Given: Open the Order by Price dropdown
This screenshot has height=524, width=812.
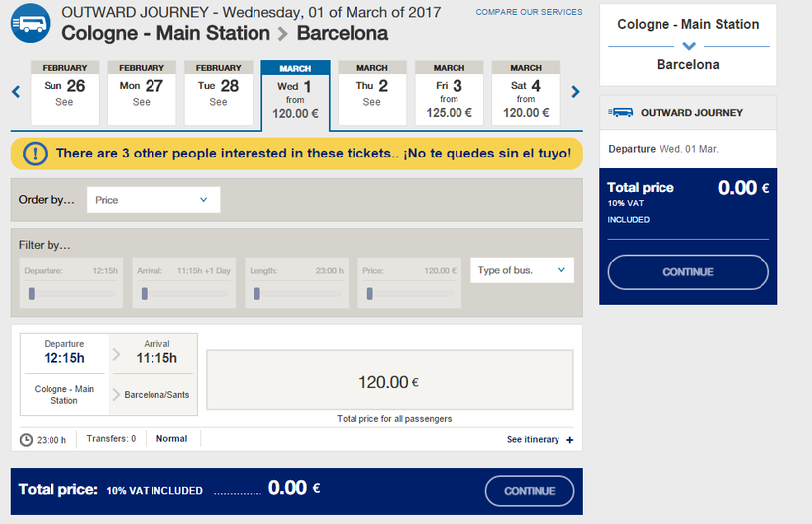Looking at the screenshot, I should pos(153,200).
